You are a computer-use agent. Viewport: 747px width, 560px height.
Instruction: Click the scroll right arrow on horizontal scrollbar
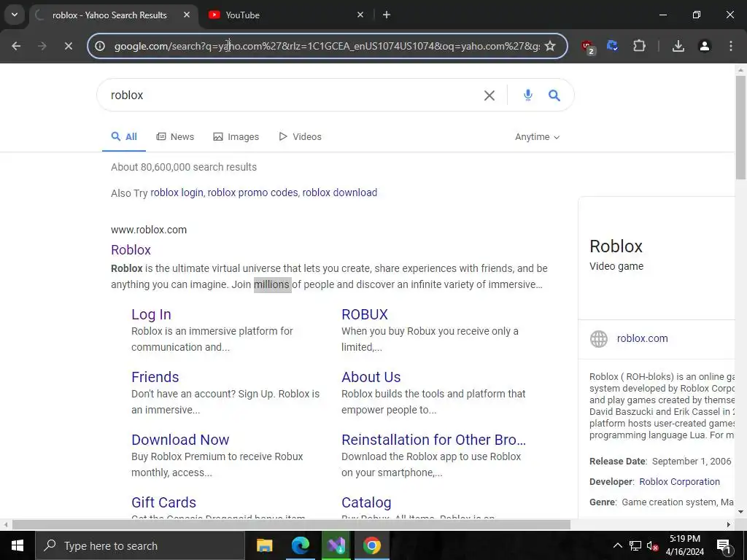click(729, 525)
